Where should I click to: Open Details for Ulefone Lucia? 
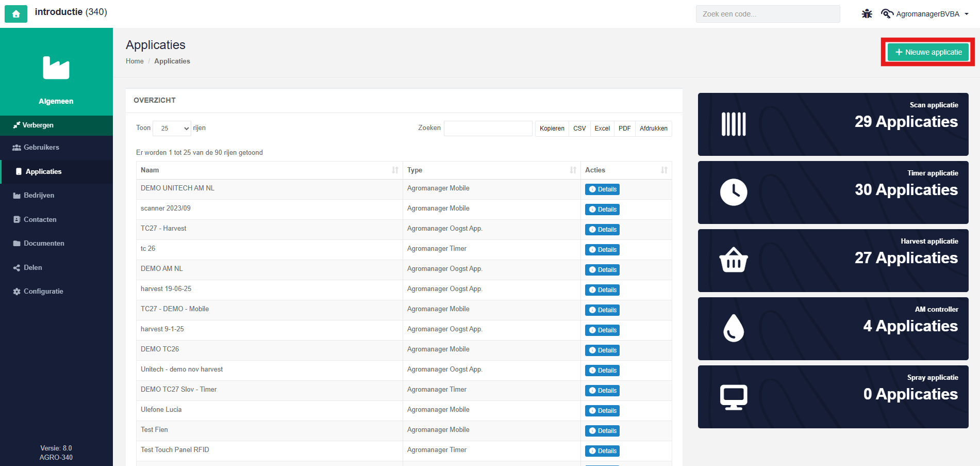602,411
